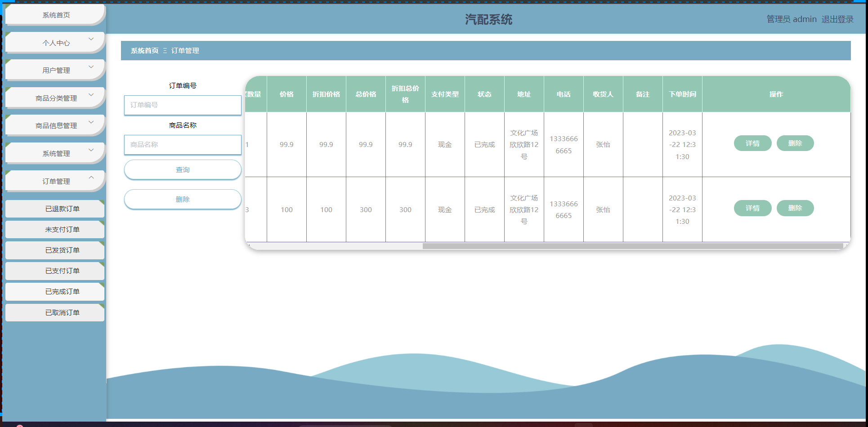Expand the 个人中心 menu chevron

[91, 40]
